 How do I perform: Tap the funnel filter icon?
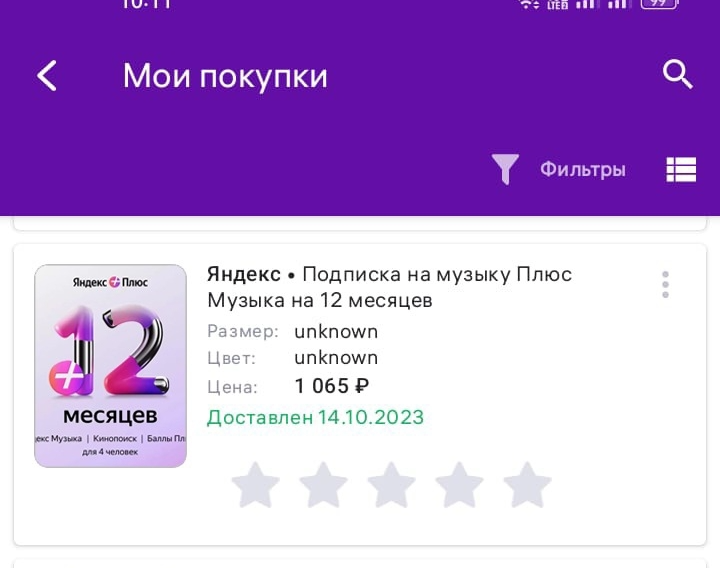505,169
